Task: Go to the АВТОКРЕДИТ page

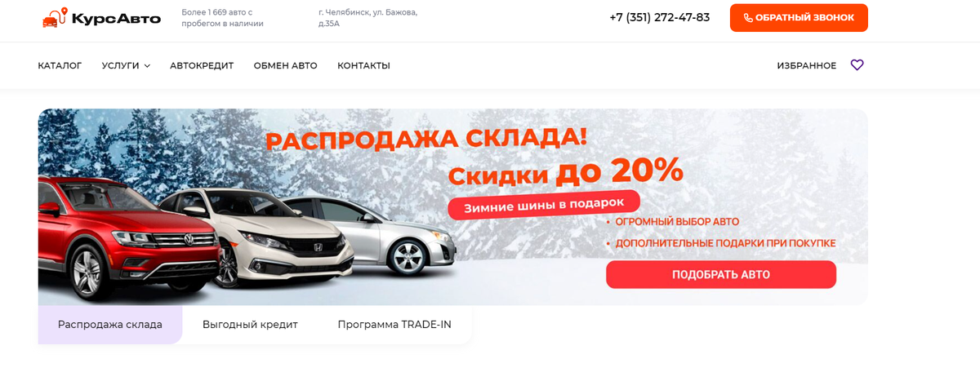Action: (202, 65)
